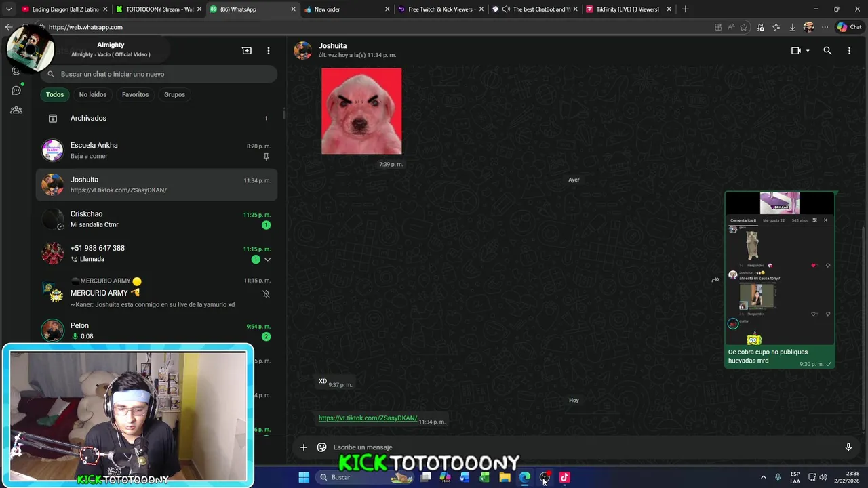Click the muted bell icon on MERCURIO ARMY

pyautogui.click(x=266, y=293)
